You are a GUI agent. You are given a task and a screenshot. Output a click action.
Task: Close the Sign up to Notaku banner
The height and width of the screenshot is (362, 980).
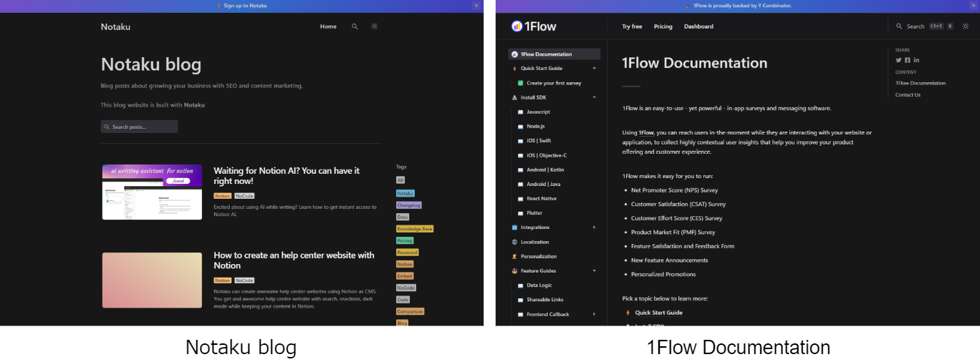coord(476,5)
